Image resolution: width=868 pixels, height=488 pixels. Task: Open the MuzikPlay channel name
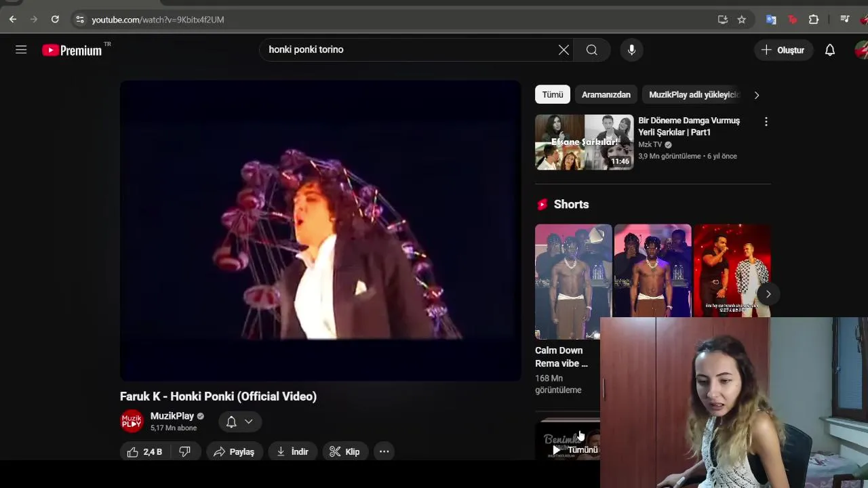point(172,416)
